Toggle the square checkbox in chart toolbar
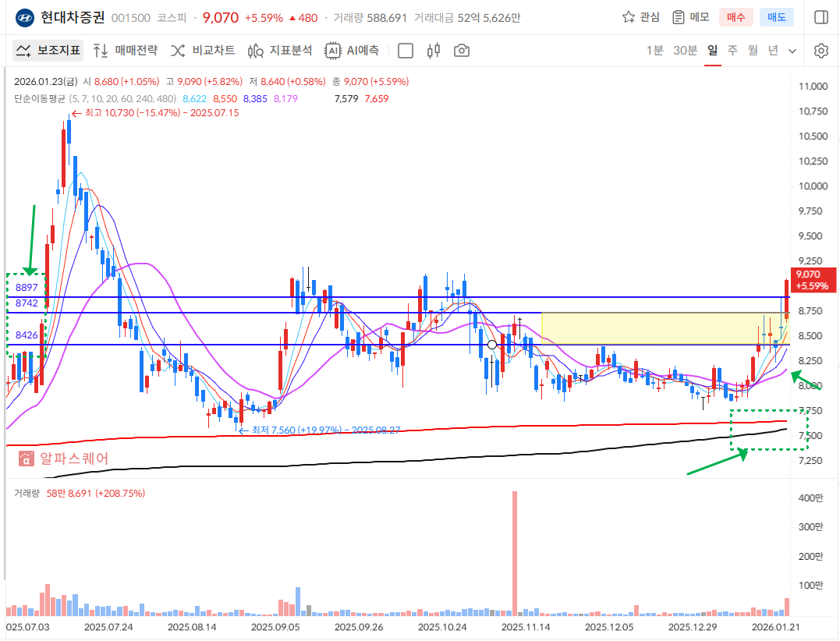 coord(406,51)
